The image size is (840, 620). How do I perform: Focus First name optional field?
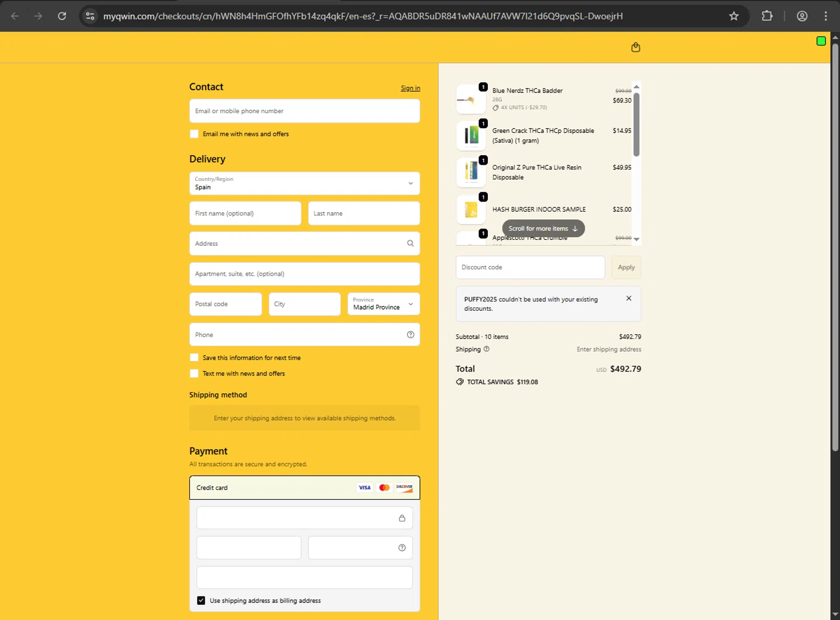[x=245, y=213]
